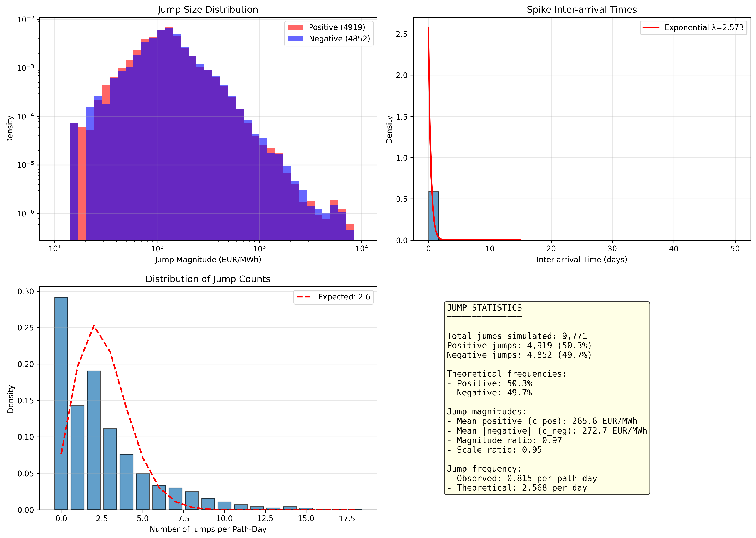Click the peak of the red dashed curve
756x538 pixels.
coord(94,326)
